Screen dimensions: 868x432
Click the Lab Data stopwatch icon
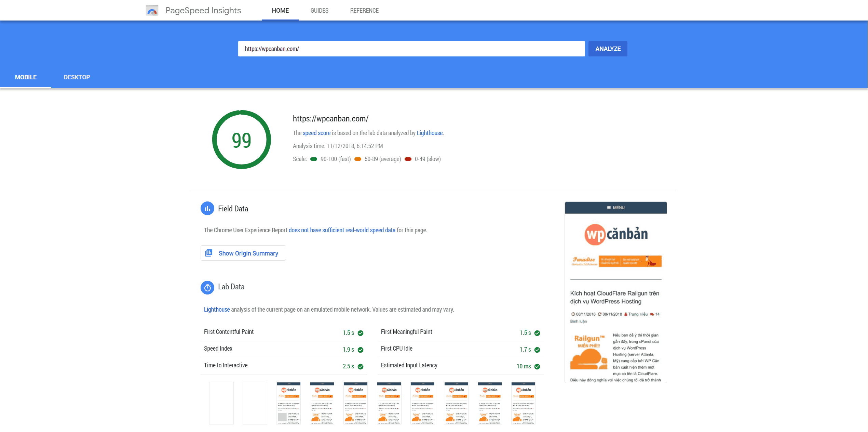pos(207,288)
